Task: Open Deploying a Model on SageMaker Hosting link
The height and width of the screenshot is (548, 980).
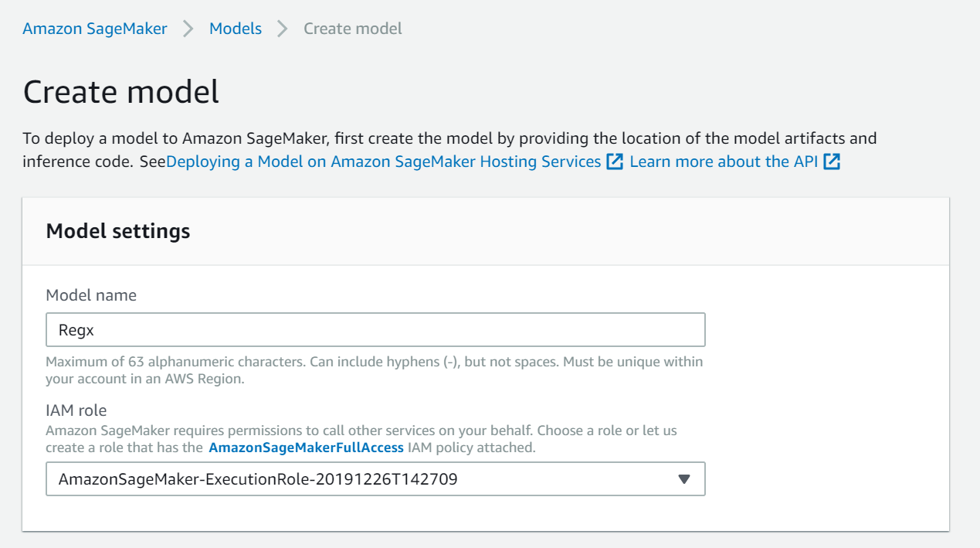Action: tap(384, 162)
